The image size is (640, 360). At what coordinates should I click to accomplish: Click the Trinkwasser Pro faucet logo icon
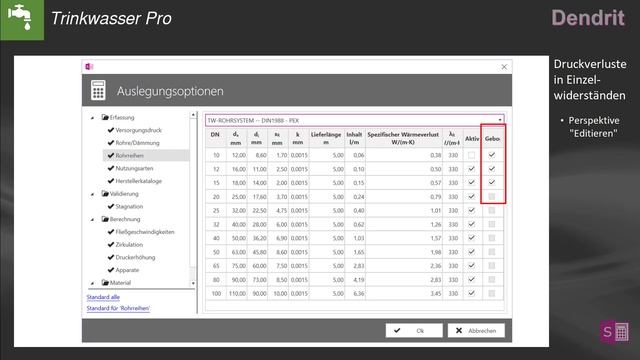coord(22,19)
